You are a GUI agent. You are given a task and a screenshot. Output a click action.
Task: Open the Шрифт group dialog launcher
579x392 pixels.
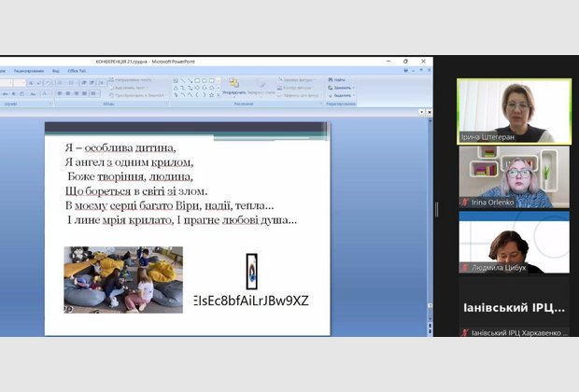coord(50,105)
